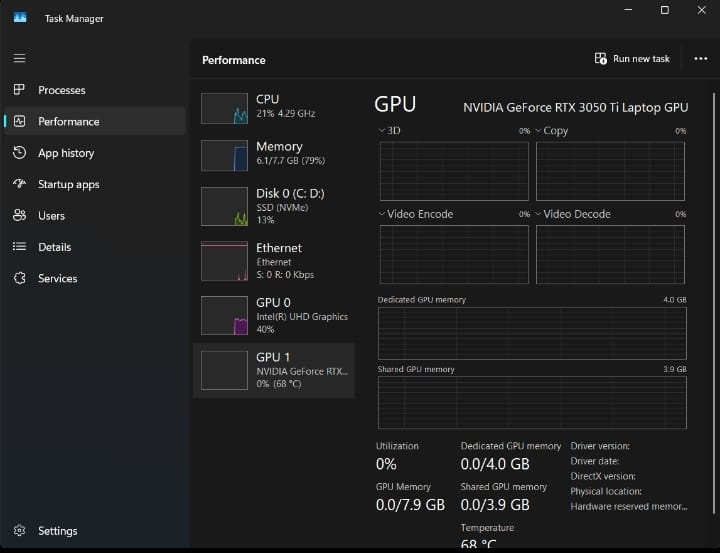
Task: Select Memory 6.1/7.7 GB entry
Action: pos(274,154)
